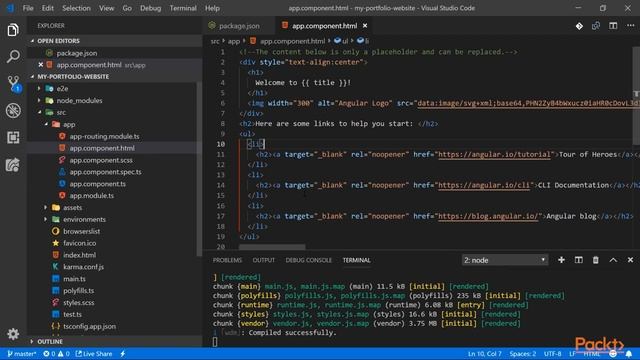Collapse the src folder
The height and width of the screenshot is (360, 640).
point(40,112)
